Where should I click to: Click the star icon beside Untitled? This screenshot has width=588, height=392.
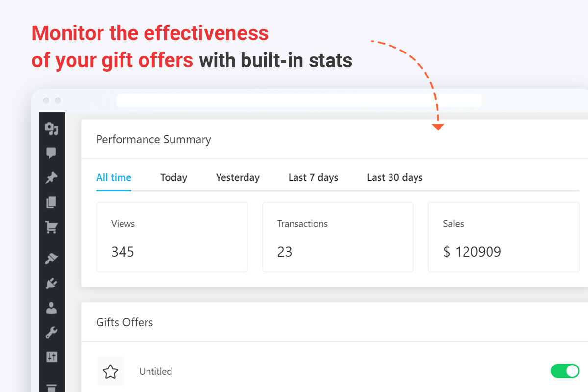(110, 371)
